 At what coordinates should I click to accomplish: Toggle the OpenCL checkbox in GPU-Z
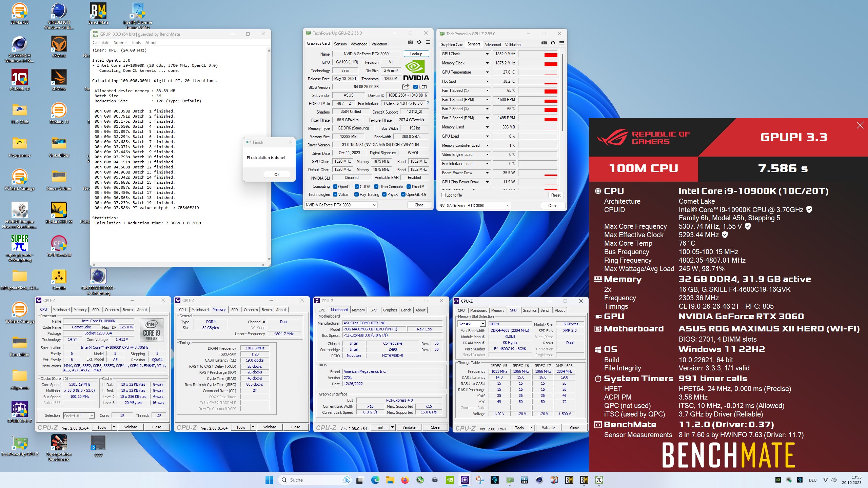tap(335, 187)
